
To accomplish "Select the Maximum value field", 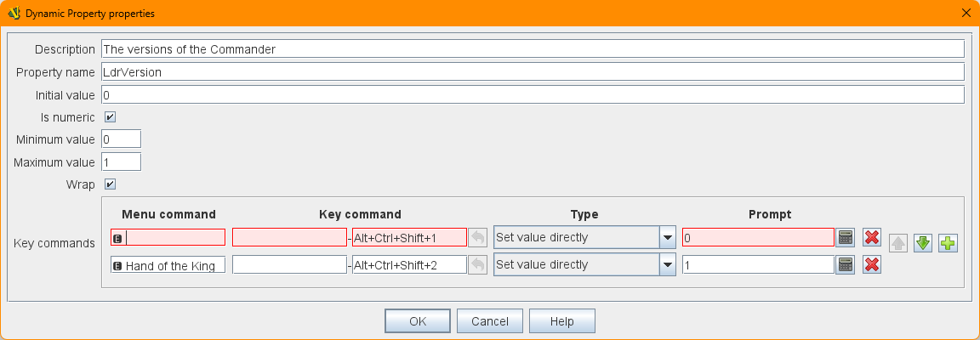I will pyautogui.click(x=121, y=161).
